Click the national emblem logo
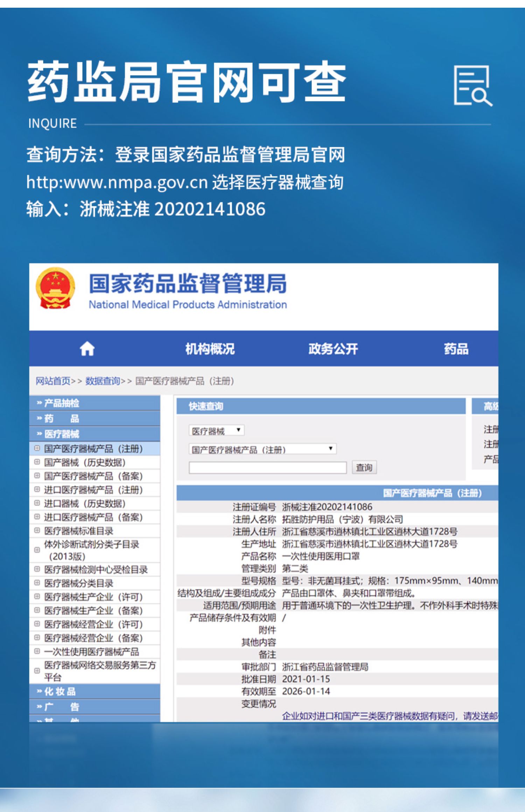525x812 pixels. 55,288
